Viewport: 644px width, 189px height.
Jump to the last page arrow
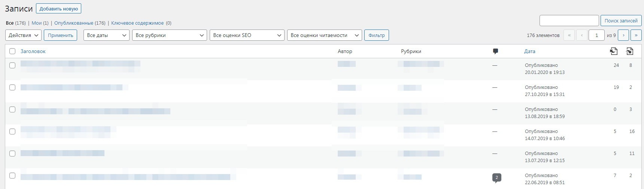coord(636,35)
